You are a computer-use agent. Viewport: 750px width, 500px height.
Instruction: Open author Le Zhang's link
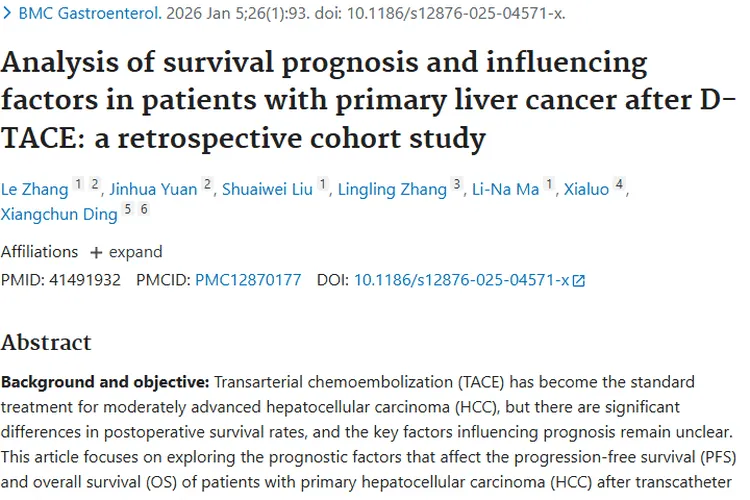(x=34, y=190)
